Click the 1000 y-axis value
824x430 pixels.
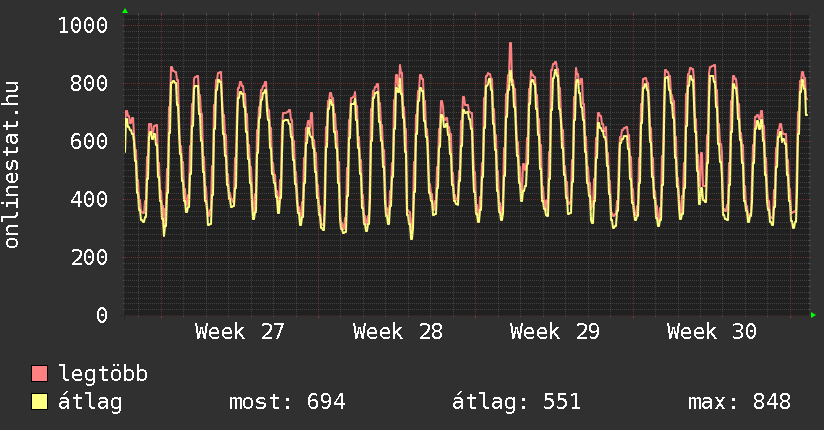(83, 25)
